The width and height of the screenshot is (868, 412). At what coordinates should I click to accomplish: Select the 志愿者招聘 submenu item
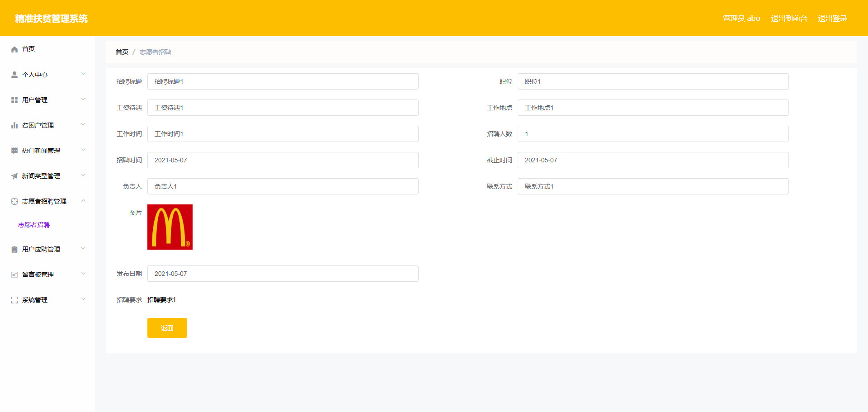[34, 225]
